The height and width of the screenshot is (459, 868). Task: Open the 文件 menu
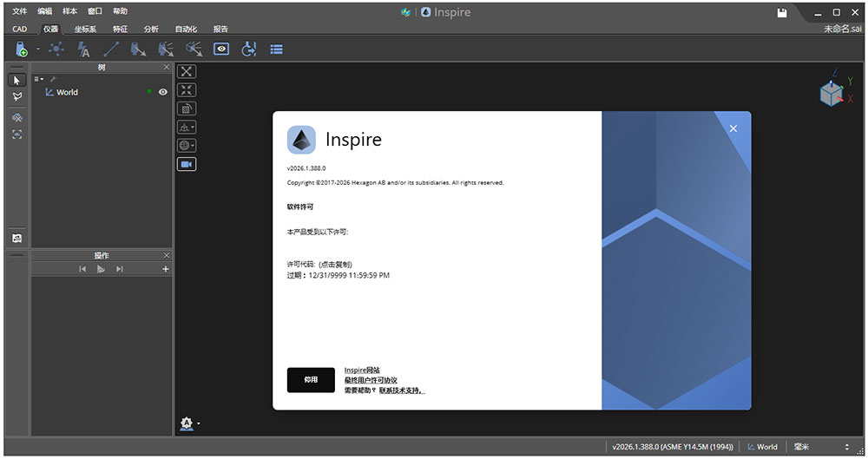[20, 11]
